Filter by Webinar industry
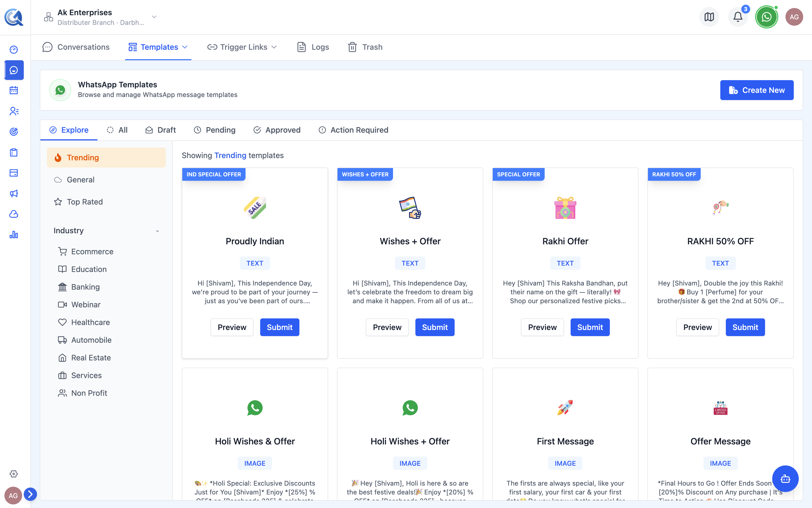Viewport: 812px width, 508px height. [79, 305]
